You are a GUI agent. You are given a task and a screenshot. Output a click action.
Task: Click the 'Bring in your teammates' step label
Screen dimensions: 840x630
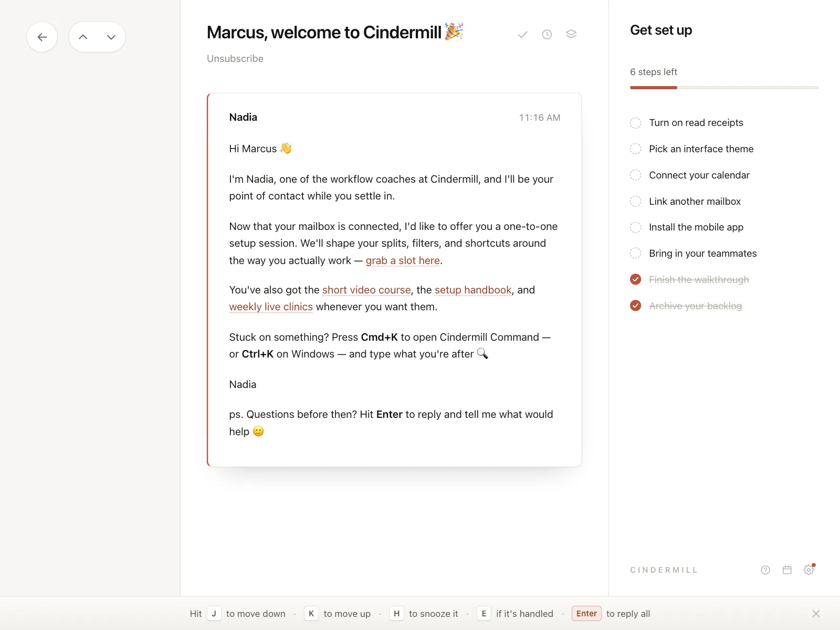(703, 254)
